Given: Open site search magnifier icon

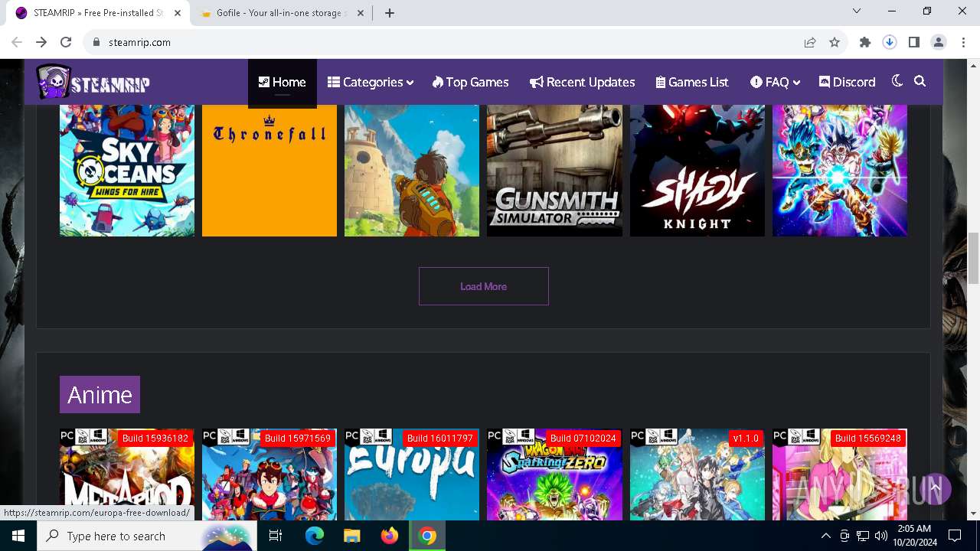Looking at the screenshot, I should point(920,81).
